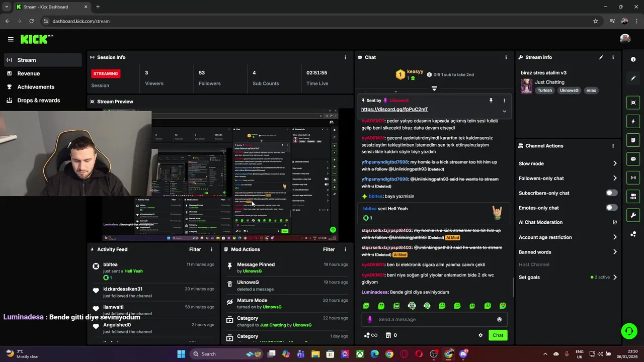
Task: Toggle the camera moderator widget icon in right sidebar
Action: pos(633,196)
